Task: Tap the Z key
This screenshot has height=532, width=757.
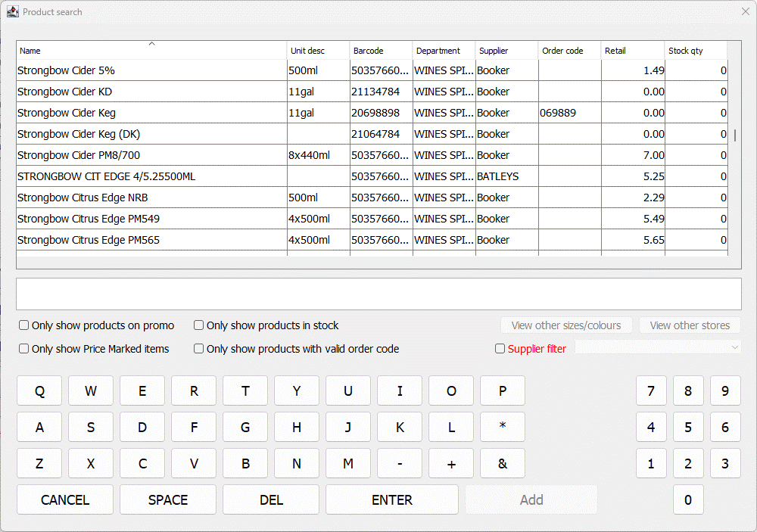Action: pyautogui.click(x=39, y=463)
